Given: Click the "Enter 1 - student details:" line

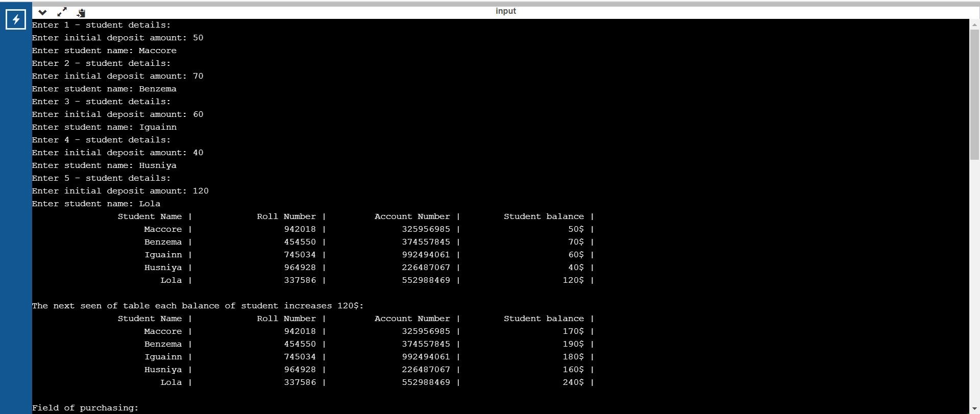Looking at the screenshot, I should click(x=101, y=25).
